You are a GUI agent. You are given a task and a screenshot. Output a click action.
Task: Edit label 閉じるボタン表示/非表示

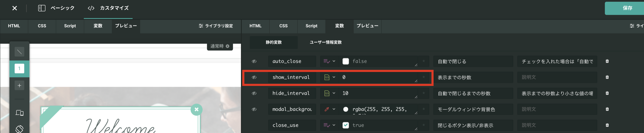pyautogui.click(x=473, y=125)
